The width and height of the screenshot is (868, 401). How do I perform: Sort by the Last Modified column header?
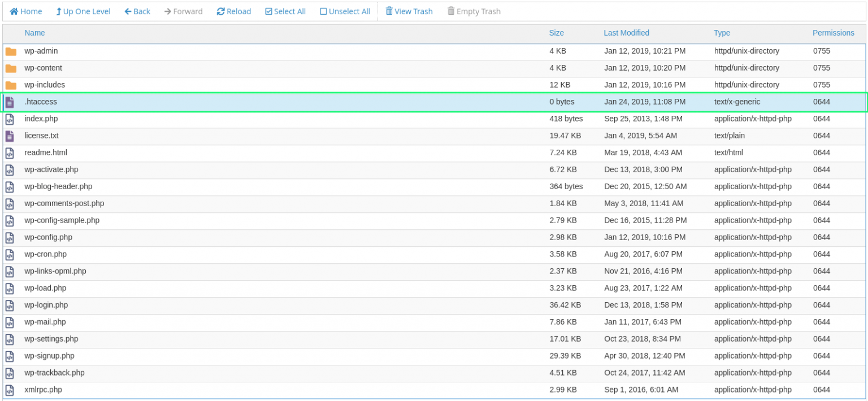pyautogui.click(x=626, y=33)
